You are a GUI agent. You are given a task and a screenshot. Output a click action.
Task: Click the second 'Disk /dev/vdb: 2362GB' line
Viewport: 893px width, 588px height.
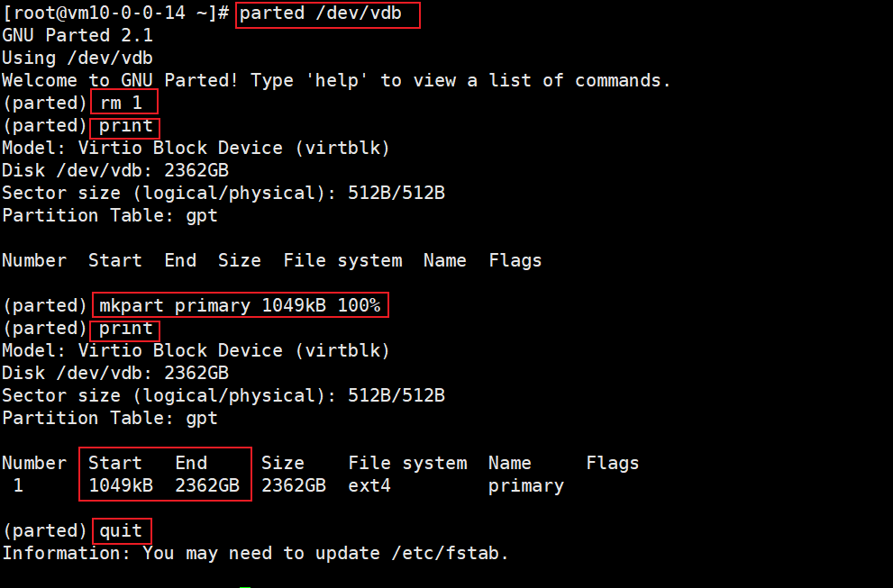coord(115,374)
